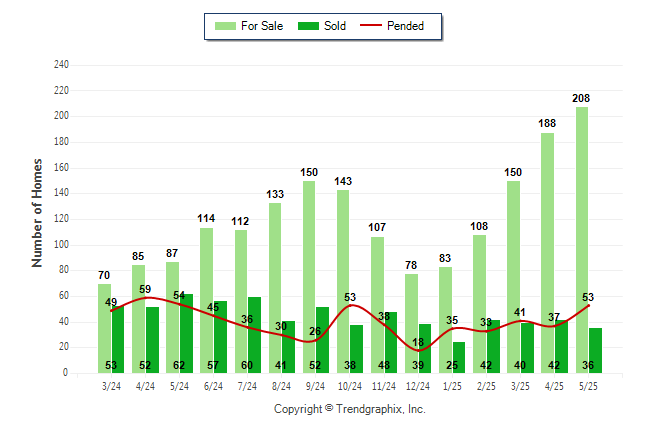Click the Pended point labeled 18 at 12/24
The width and height of the screenshot is (646, 434).
tap(418, 350)
